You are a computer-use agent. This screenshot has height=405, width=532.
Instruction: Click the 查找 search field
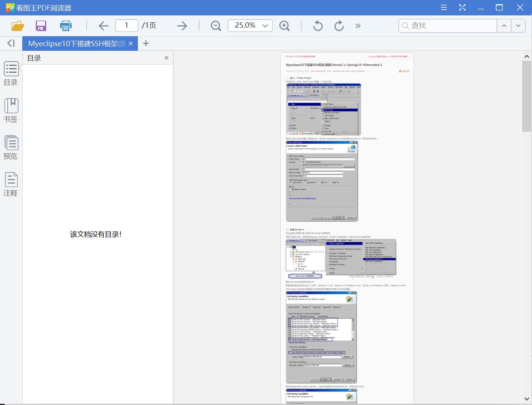[x=448, y=25]
